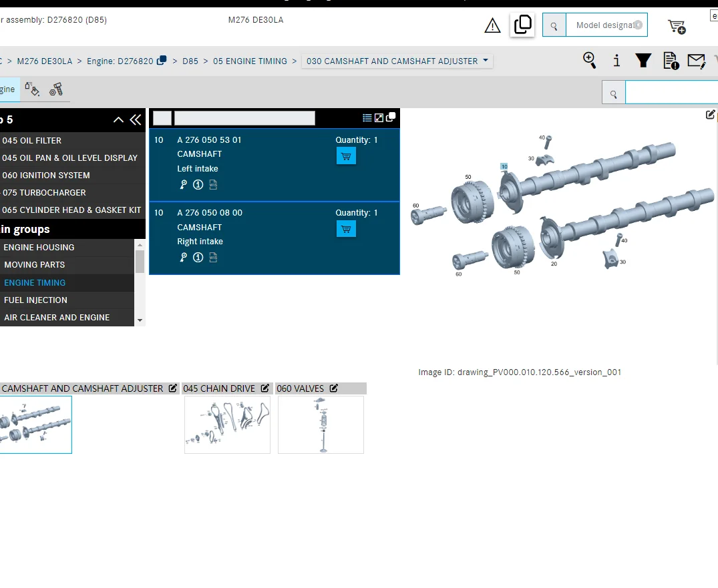Collapse the side panel with double chevron
The width and height of the screenshot is (718, 588).
pos(136,120)
